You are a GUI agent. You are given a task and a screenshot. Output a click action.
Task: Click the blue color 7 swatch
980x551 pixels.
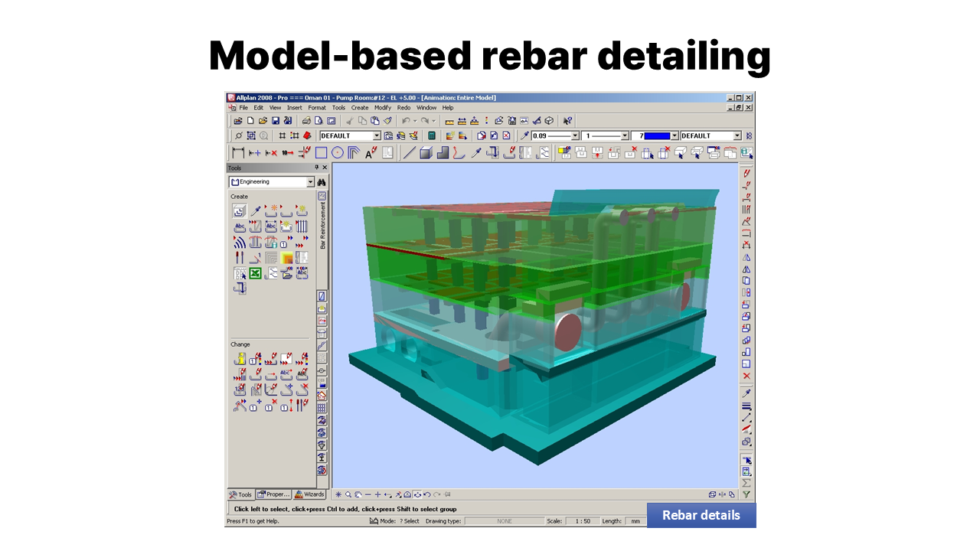(656, 136)
